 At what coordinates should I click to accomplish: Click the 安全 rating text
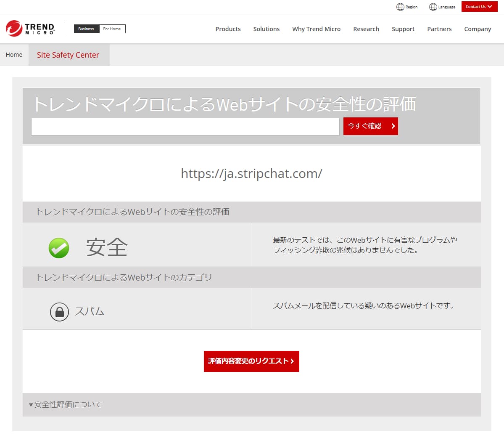click(x=107, y=247)
